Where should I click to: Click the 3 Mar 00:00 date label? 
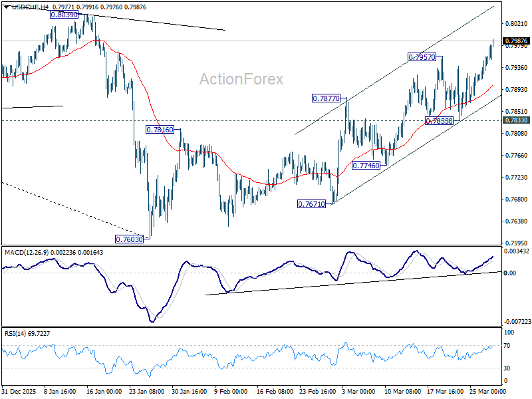click(358, 391)
